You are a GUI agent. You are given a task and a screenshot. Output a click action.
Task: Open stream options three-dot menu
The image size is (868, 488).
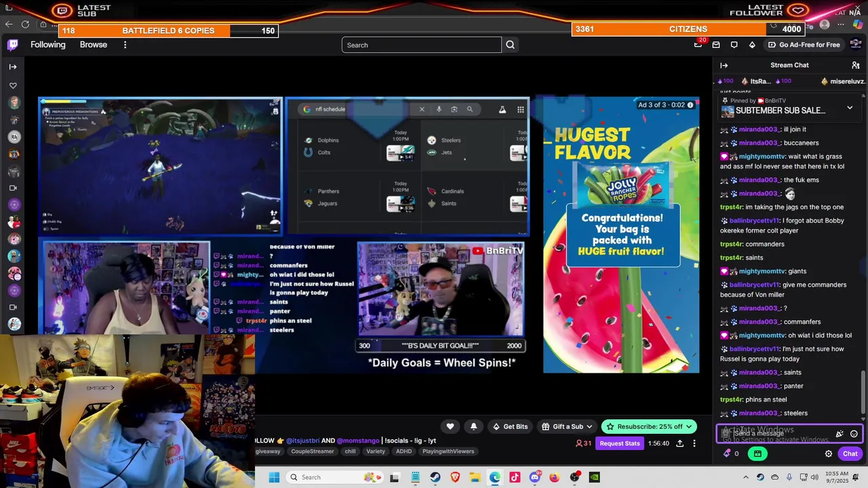pyautogui.click(x=694, y=443)
